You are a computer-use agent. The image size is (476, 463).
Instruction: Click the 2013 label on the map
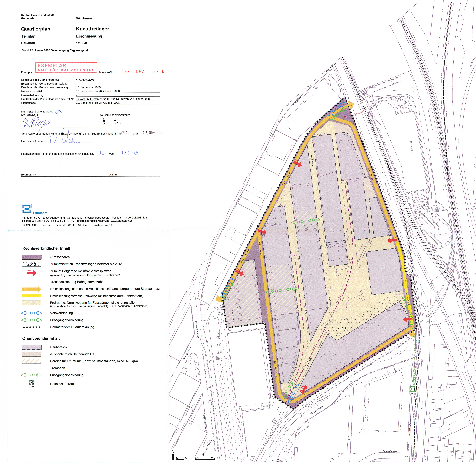[342, 328]
